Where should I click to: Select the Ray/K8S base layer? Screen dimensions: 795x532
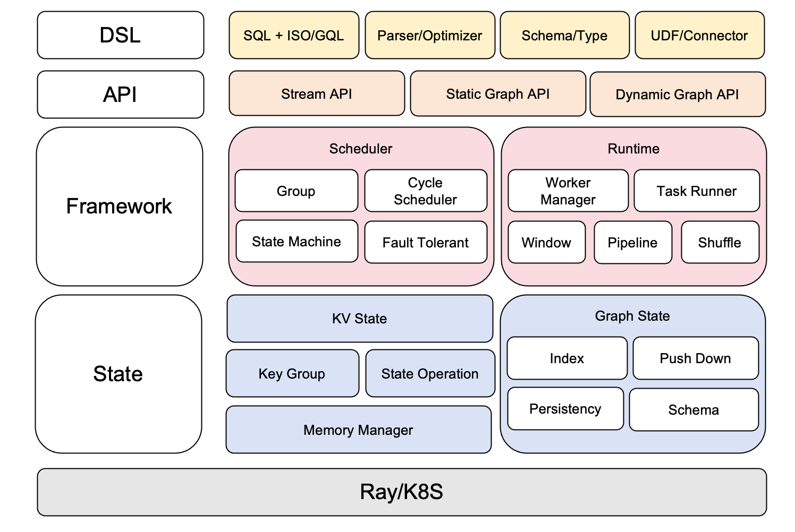click(x=402, y=492)
